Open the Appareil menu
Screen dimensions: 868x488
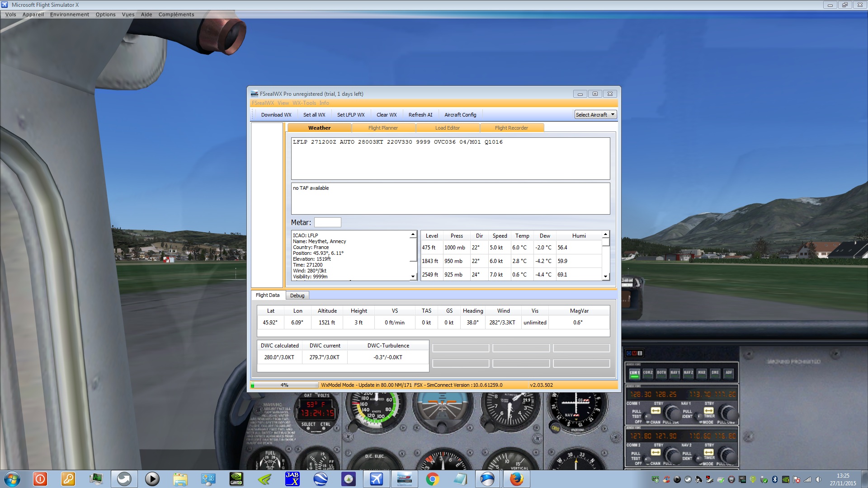[x=33, y=14]
